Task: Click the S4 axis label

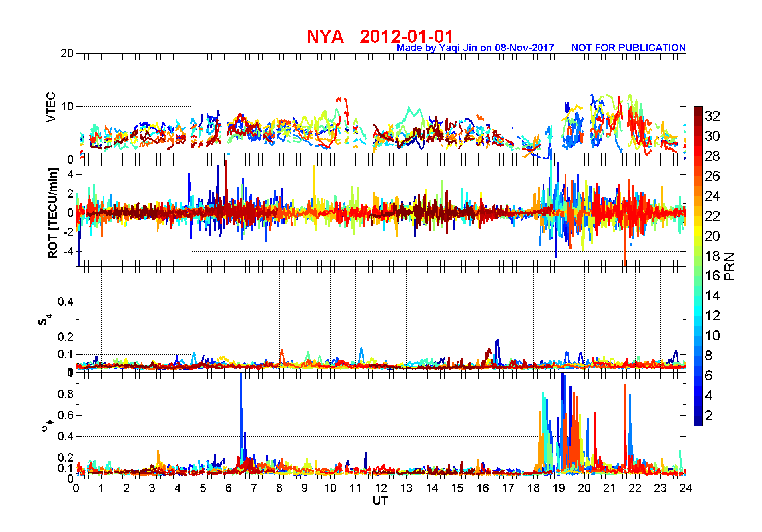Action: [x=44, y=320]
